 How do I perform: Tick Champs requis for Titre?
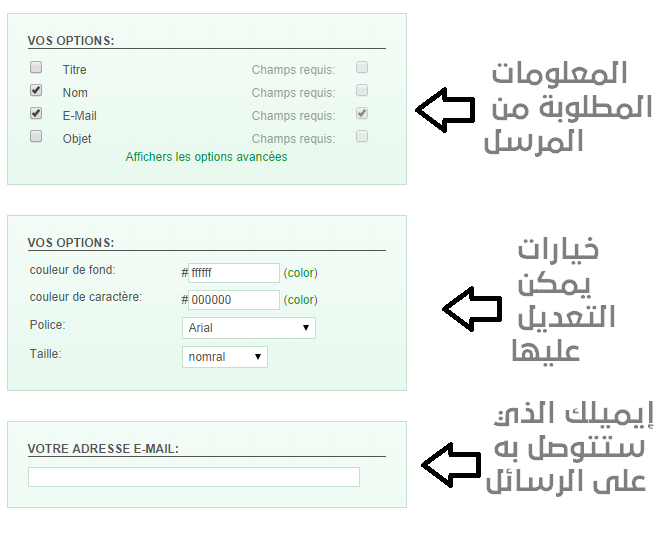362,67
